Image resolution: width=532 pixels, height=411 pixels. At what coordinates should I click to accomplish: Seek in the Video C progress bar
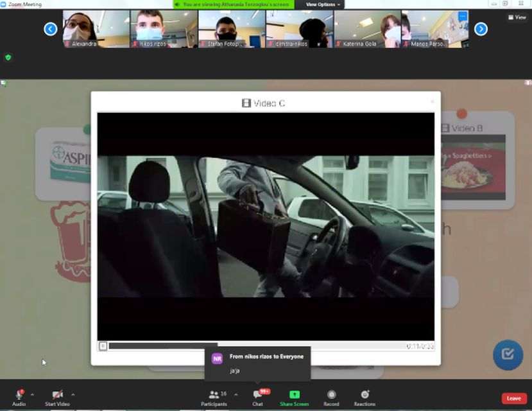256,346
